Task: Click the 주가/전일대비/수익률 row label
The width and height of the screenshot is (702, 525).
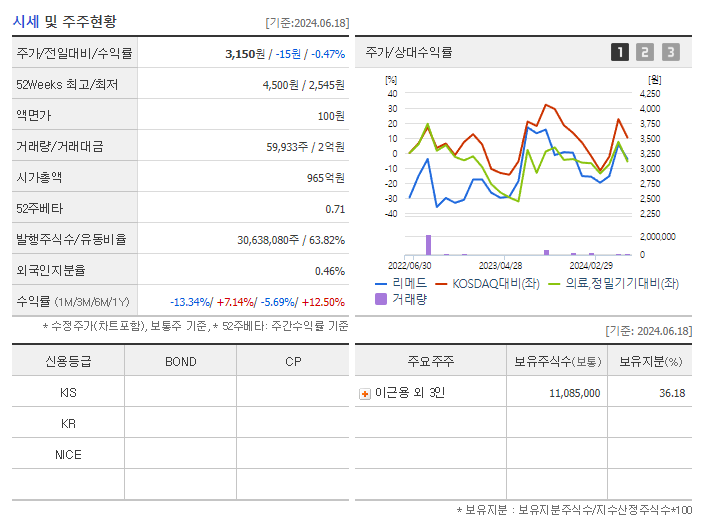Action: (x=74, y=54)
